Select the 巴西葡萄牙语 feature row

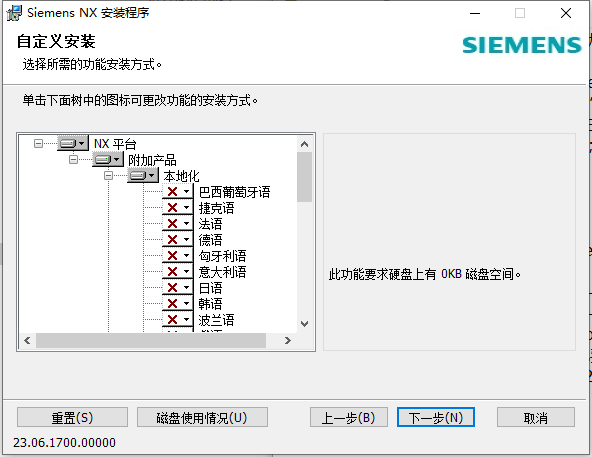(234, 192)
